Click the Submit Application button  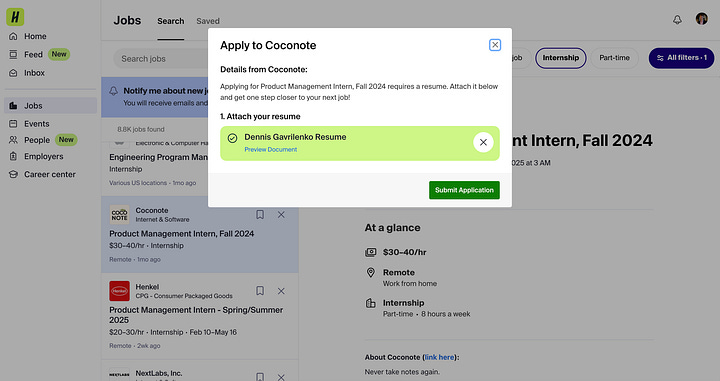tap(464, 190)
